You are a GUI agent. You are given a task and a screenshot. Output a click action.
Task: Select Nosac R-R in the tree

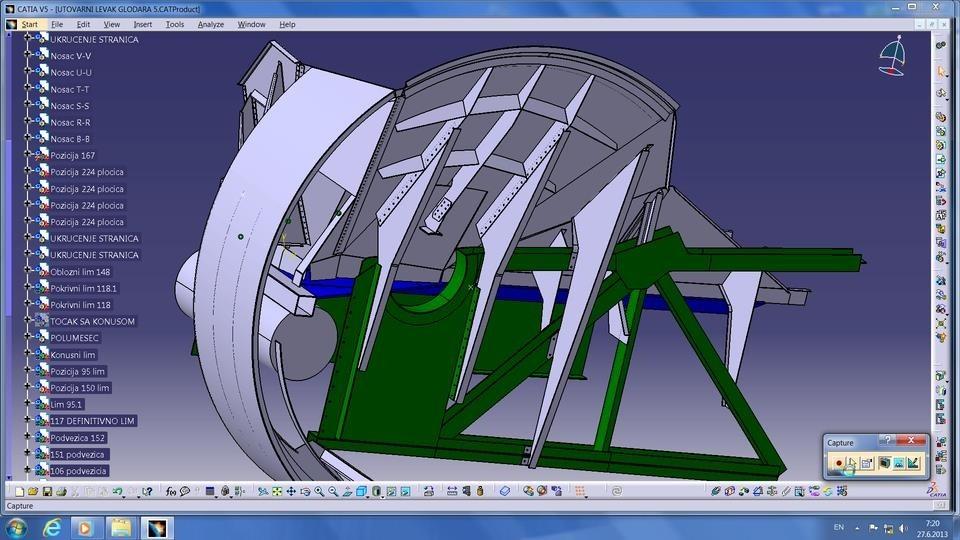tap(70, 122)
